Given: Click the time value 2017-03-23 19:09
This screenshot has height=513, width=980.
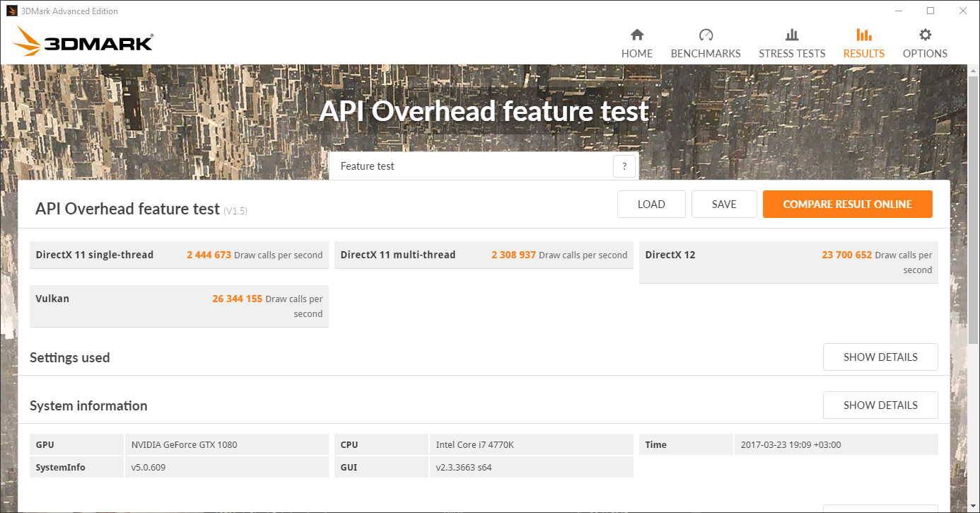Looking at the screenshot, I should 791,445.
